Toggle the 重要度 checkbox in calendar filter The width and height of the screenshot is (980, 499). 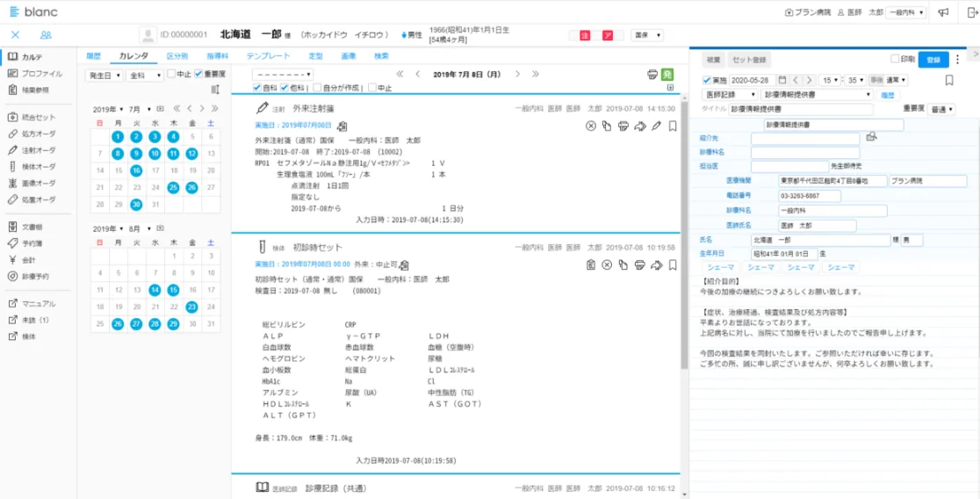(x=198, y=74)
